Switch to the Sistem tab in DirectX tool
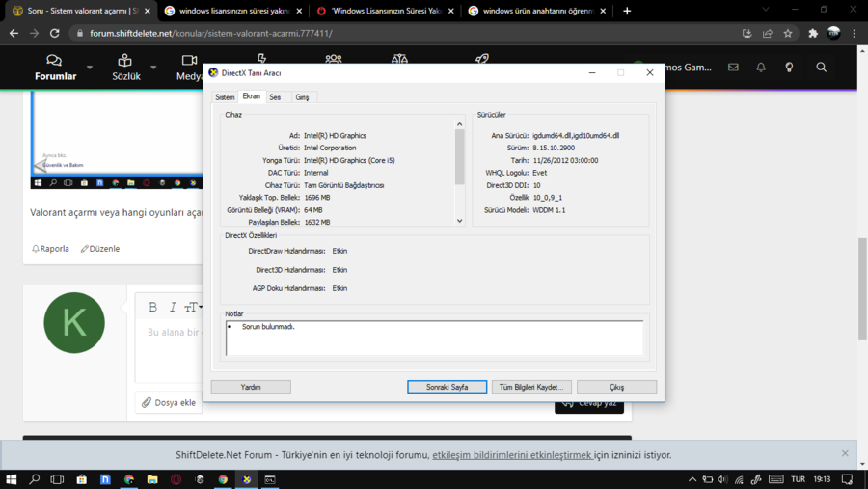This screenshot has width=868, height=489. coord(225,96)
